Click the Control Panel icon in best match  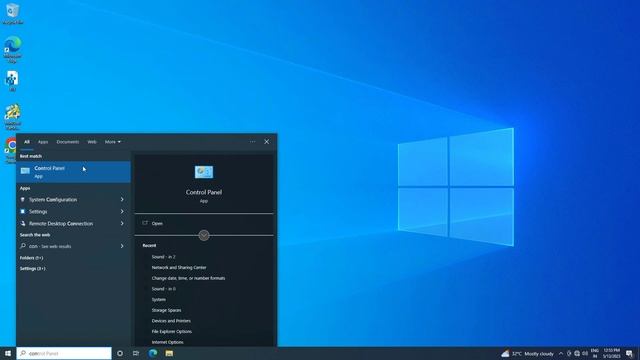pos(25,171)
